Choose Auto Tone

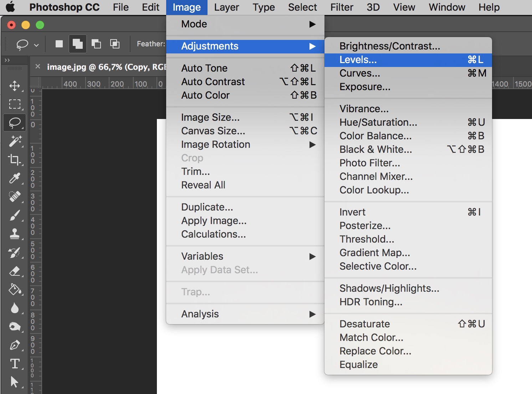point(245,68)
